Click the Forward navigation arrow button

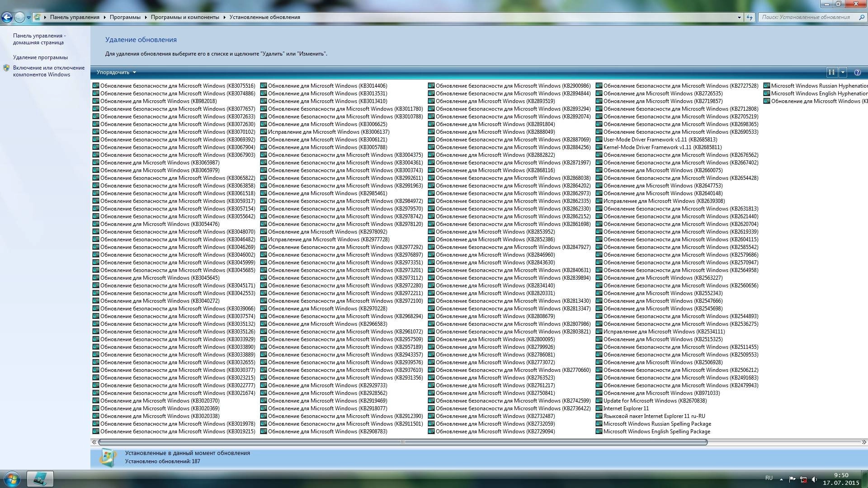[x=19, y=17]
